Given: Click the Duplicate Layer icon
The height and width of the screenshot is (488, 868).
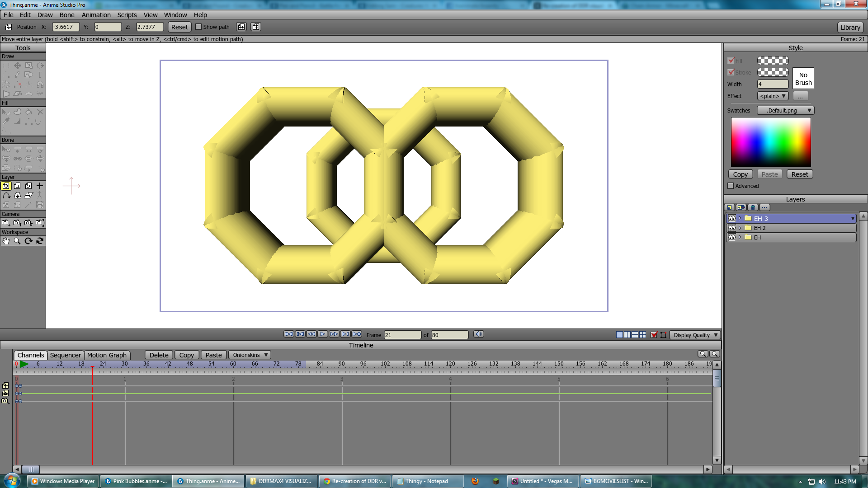Looking at the screenshot, I should click(741, 207).
